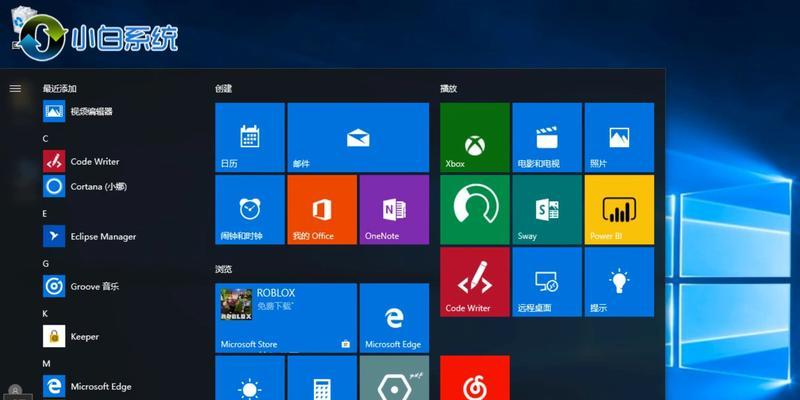The image size is (800, 400).
Task: Jump to letter G in the app list
Action: point(45,264)
